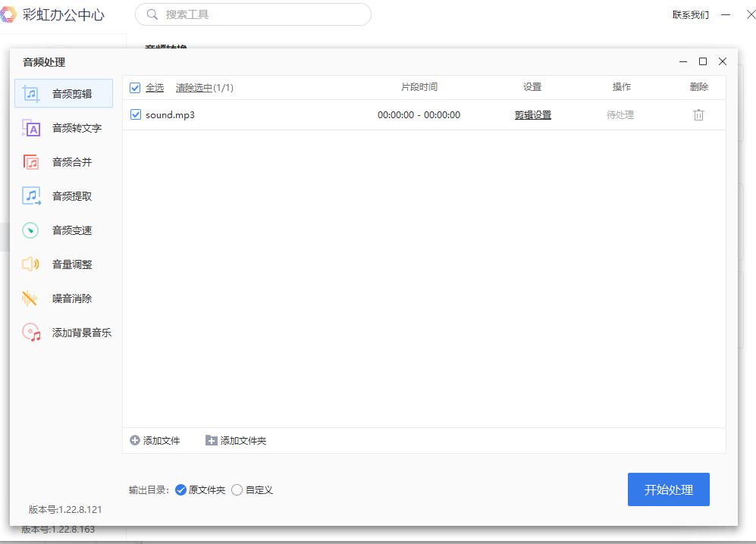Switch to 音量调整 mode
The width and height of the screenshot is (756, 544).
(x=71, y=264)
